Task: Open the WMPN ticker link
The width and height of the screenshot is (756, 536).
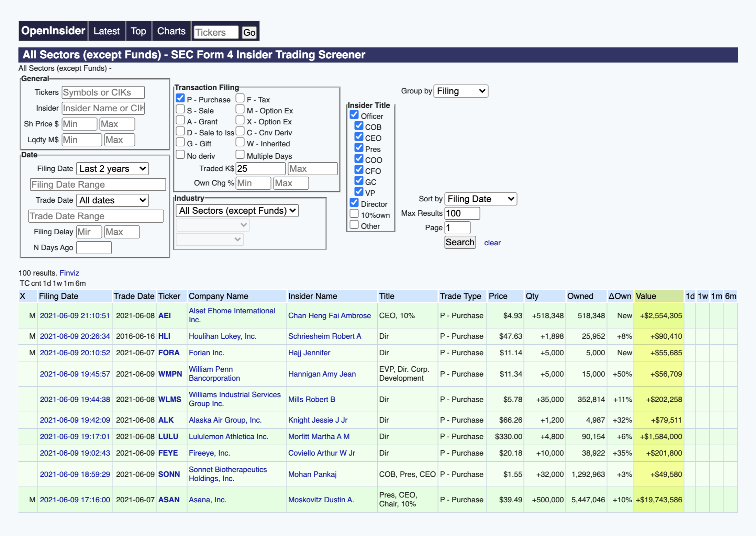Action: click(170, 374)
